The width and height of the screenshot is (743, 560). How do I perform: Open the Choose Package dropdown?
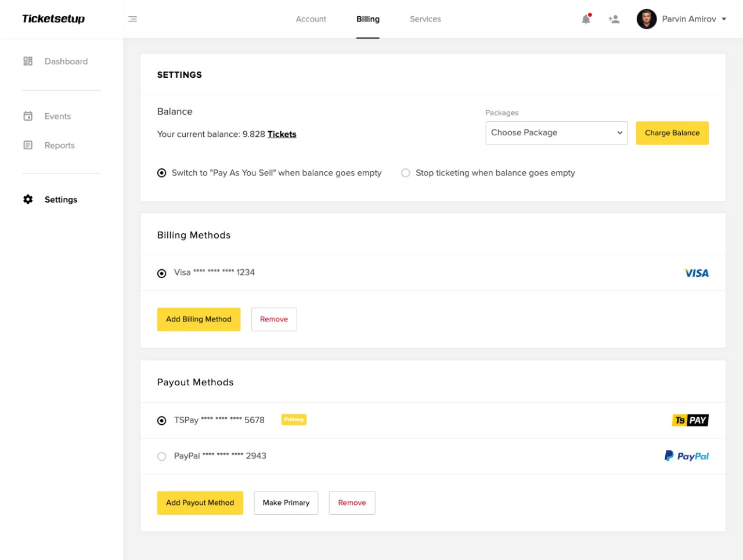(556, 132)
